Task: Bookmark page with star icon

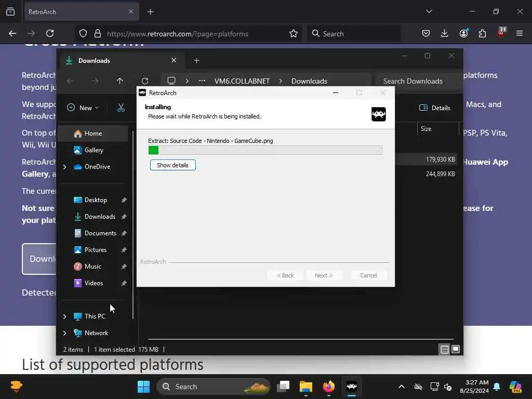Action: (294, 33)
